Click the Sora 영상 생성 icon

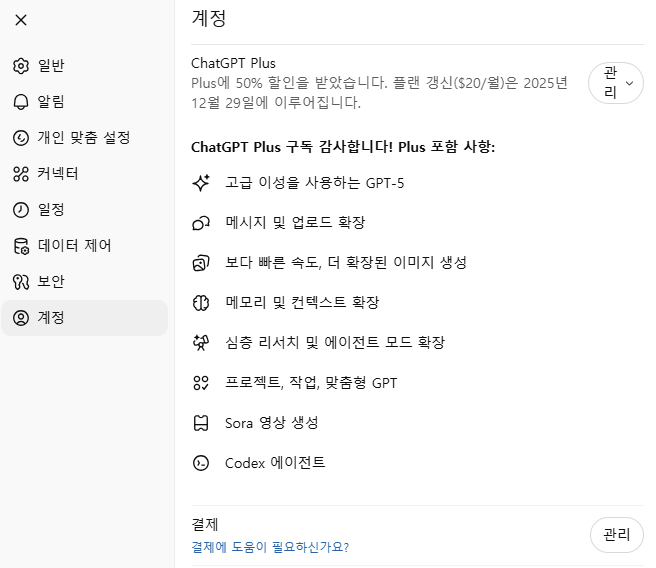click(201, 423)
